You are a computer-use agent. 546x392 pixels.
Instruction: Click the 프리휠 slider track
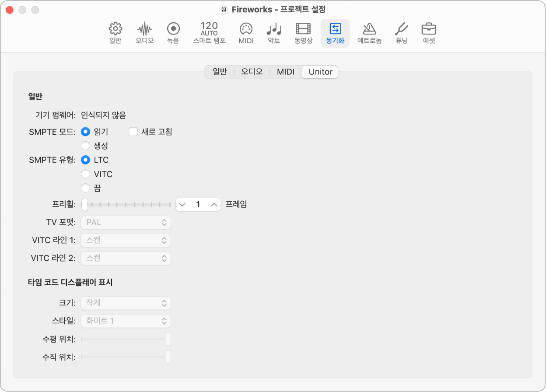click(x=127, y=204)
